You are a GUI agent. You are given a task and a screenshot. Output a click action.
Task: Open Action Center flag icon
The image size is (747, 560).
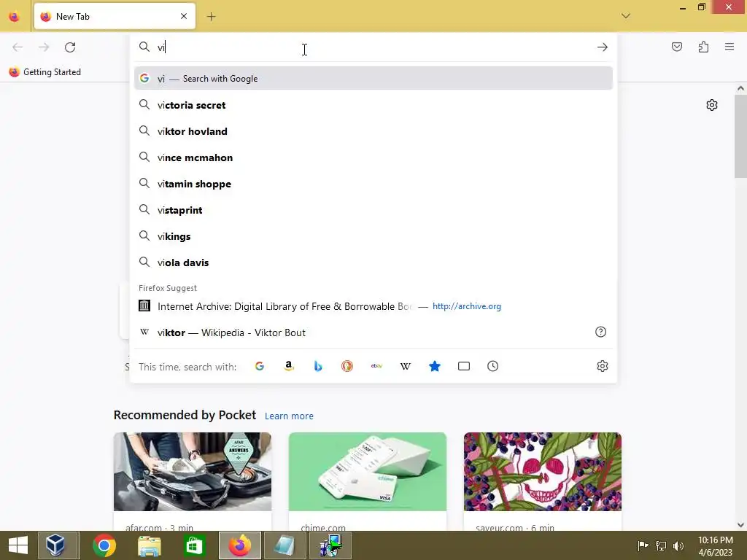click(x=643, y=545)
